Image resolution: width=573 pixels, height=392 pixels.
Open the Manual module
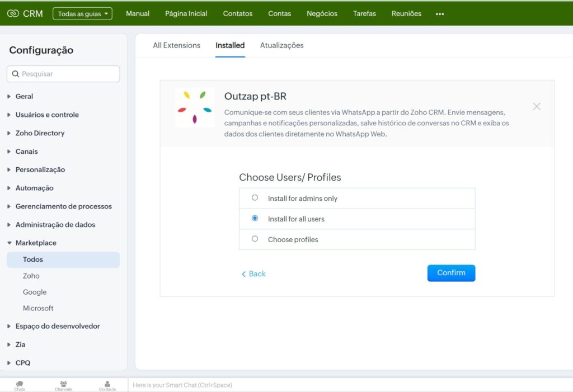(x=138, y=13)
